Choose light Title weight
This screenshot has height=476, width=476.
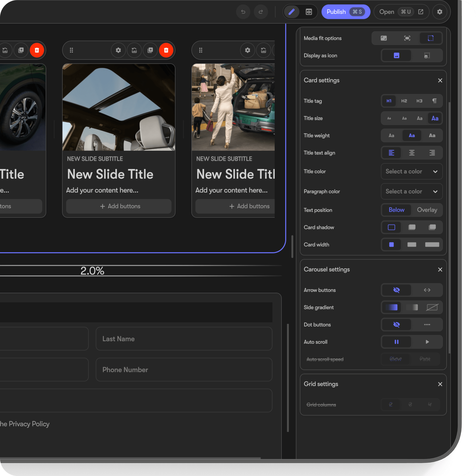point(391,136)
